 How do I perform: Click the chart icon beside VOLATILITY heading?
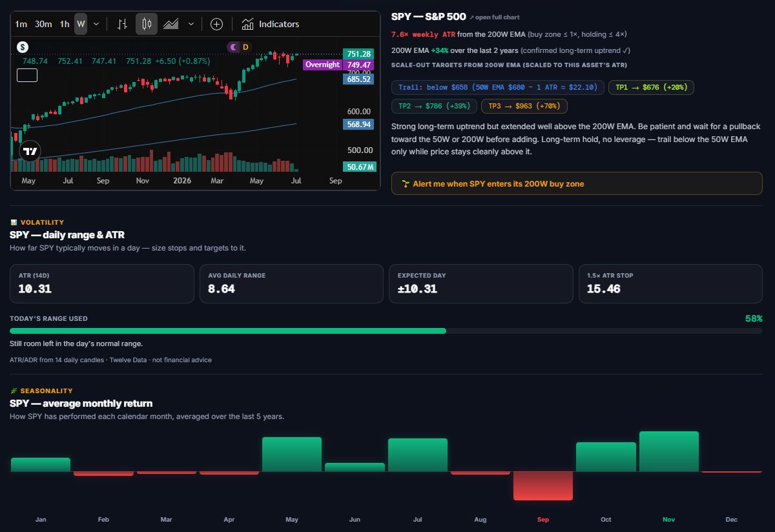pos(14,222)
